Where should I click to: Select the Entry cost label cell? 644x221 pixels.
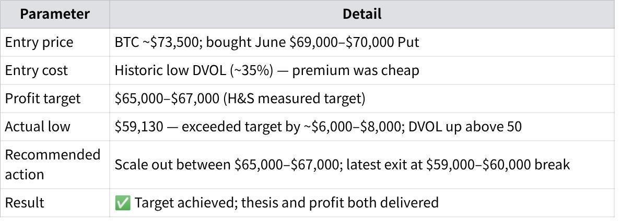click(x=55, y=70)
